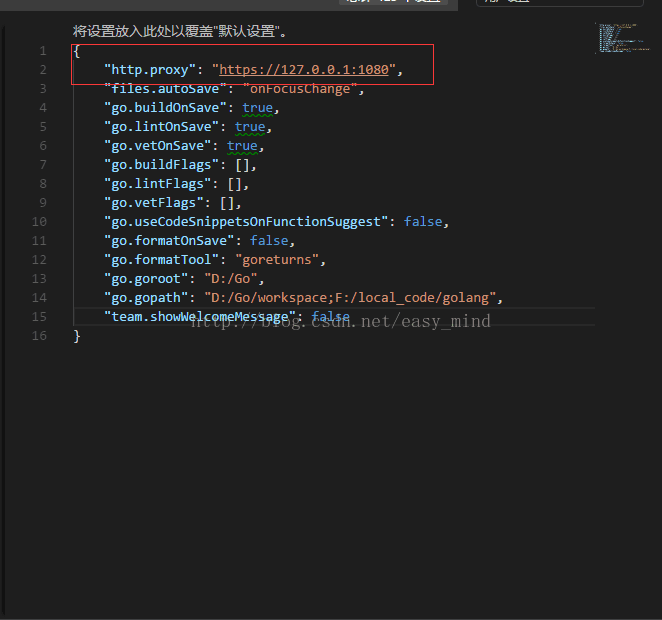
Task: Click the true value of go.buildOnSave
Action: (258, 108)
